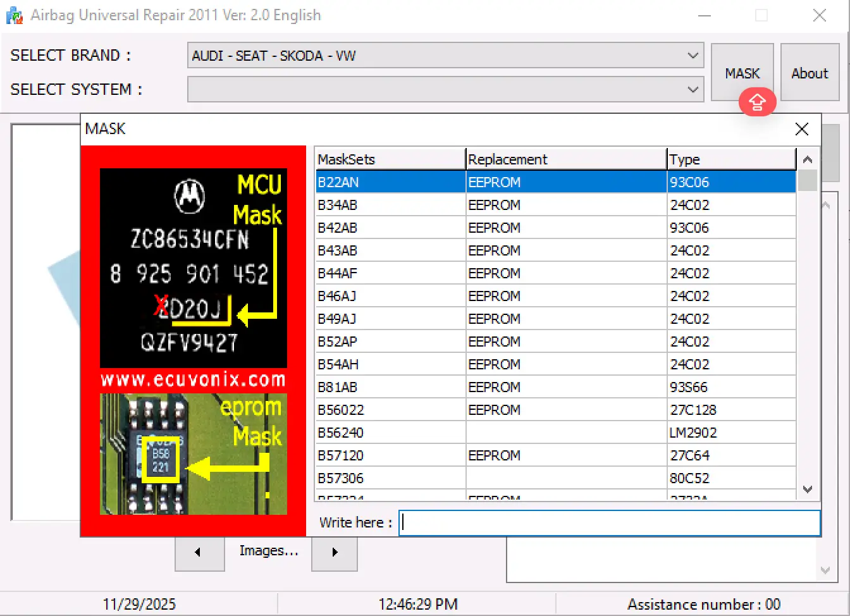
Task: Open the About button
Action: click(x=810, y=73)
